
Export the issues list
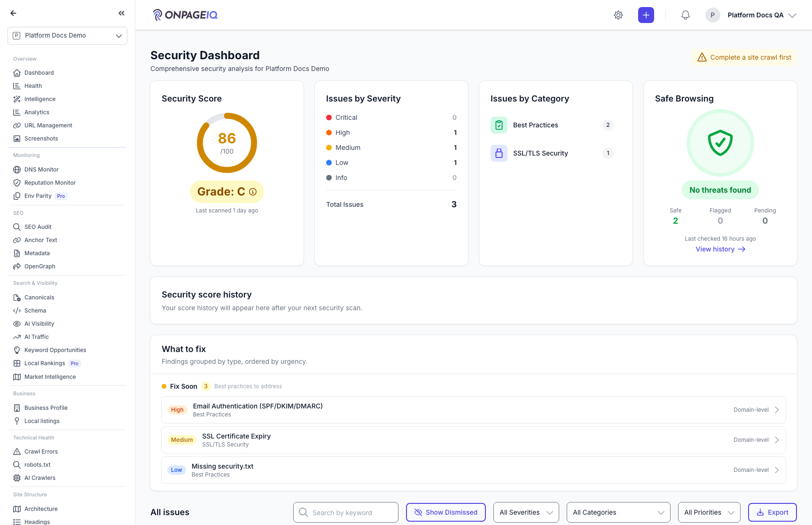(x=773, y=512)
